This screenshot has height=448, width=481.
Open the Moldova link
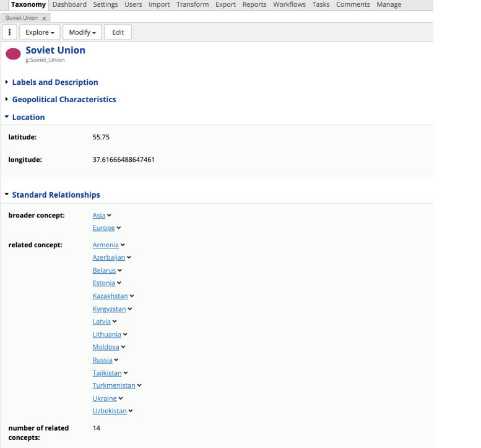(106, 347)
